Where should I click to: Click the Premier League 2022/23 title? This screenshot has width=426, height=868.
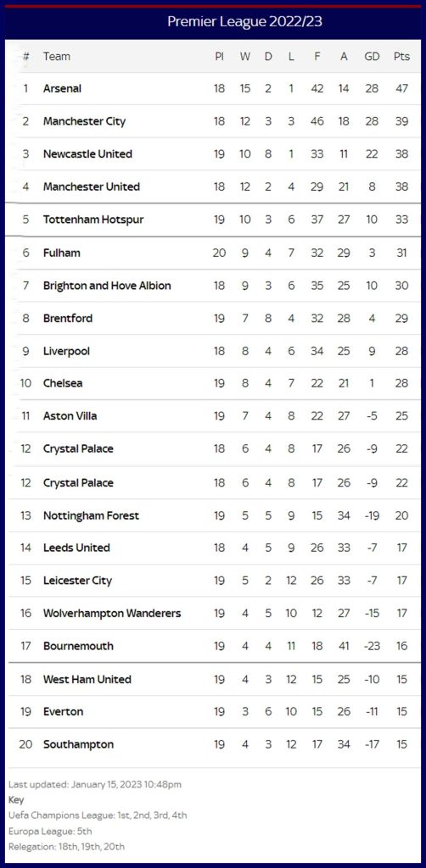pyautogui.click(x=245, y=21)
